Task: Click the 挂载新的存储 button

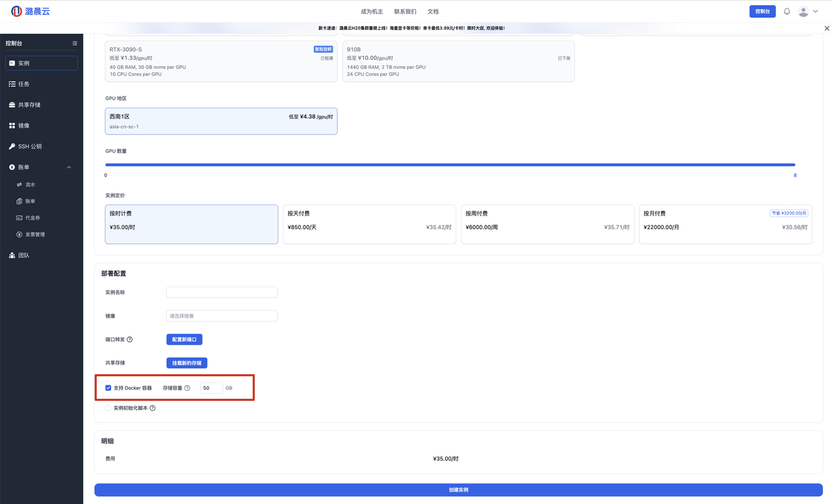Action: [x=187, y=363]
